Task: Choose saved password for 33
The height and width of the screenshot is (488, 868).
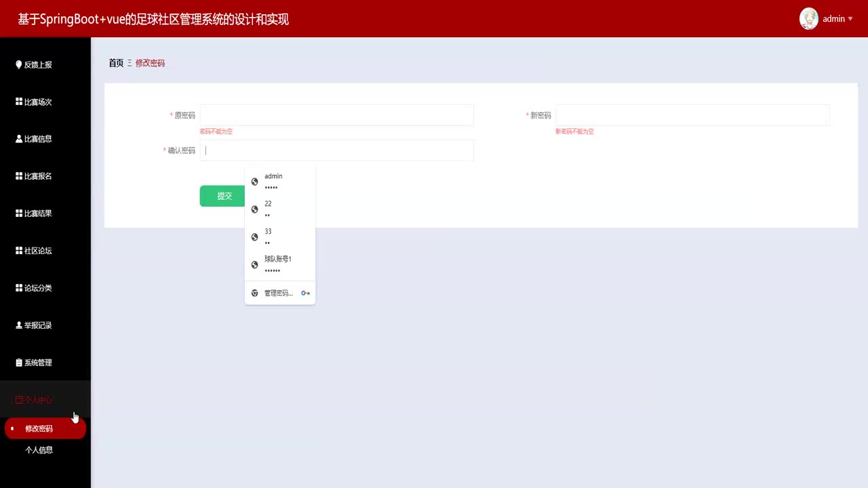Action: [280, 237]
